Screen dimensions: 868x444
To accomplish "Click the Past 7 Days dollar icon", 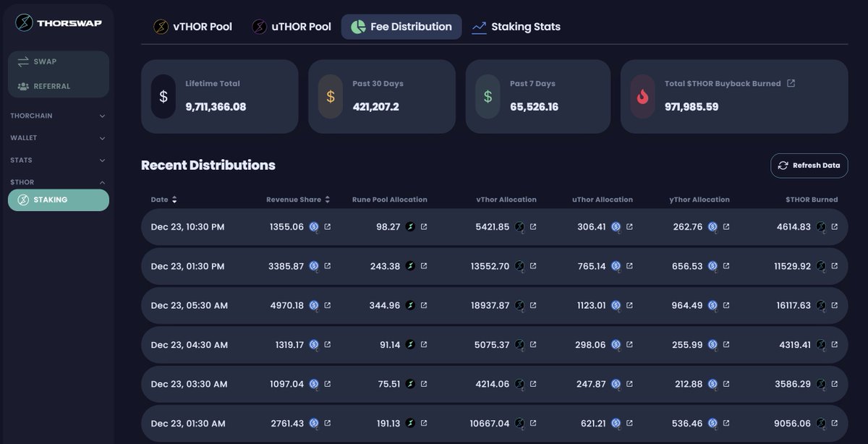I will point(488,96).
